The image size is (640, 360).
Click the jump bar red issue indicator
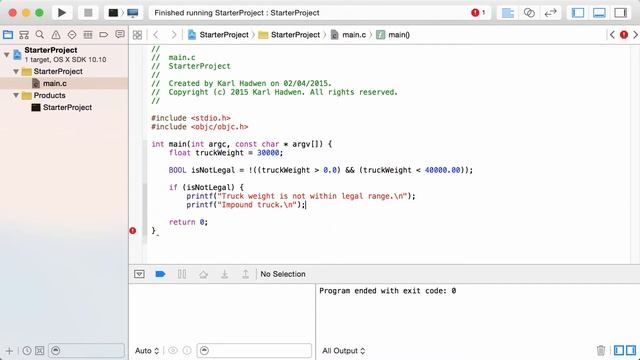[624, 35]
